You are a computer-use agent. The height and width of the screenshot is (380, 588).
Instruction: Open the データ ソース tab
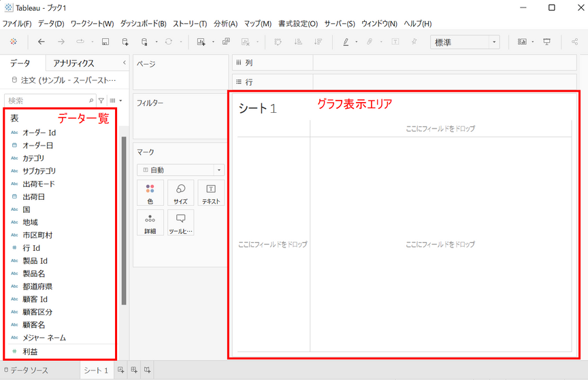pos(27,370)
